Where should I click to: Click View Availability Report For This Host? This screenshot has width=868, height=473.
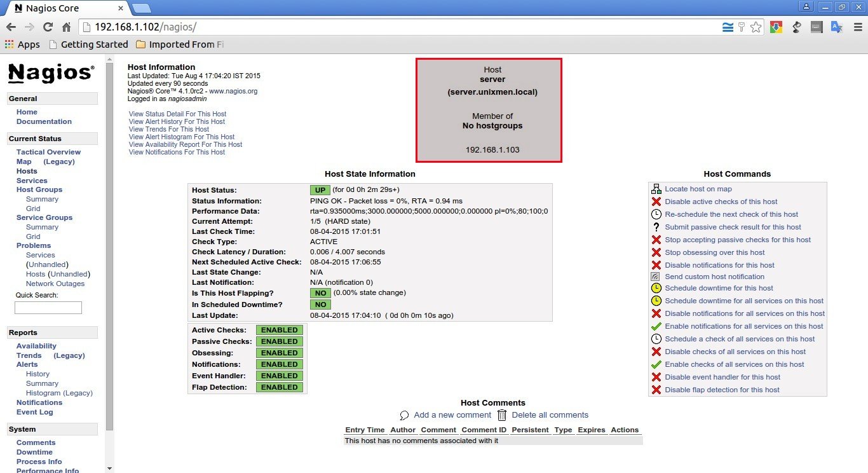pos(186,144)
